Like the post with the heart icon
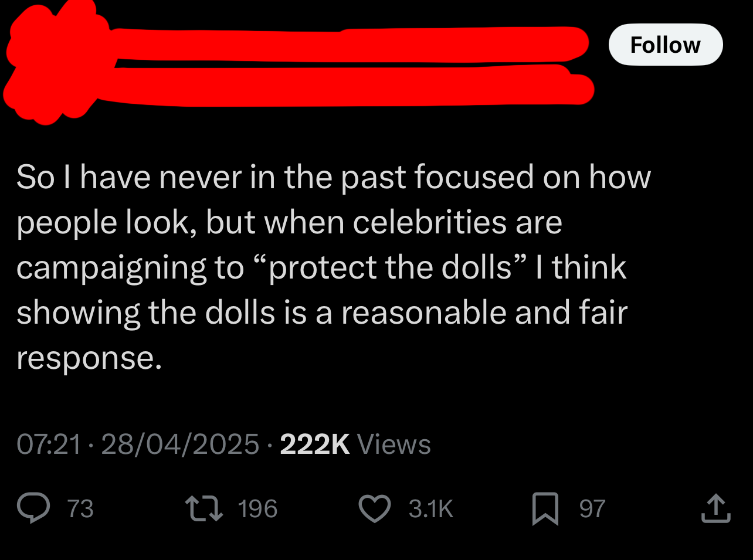The width and height of the screenshot is (753, 560). [375, 508]
